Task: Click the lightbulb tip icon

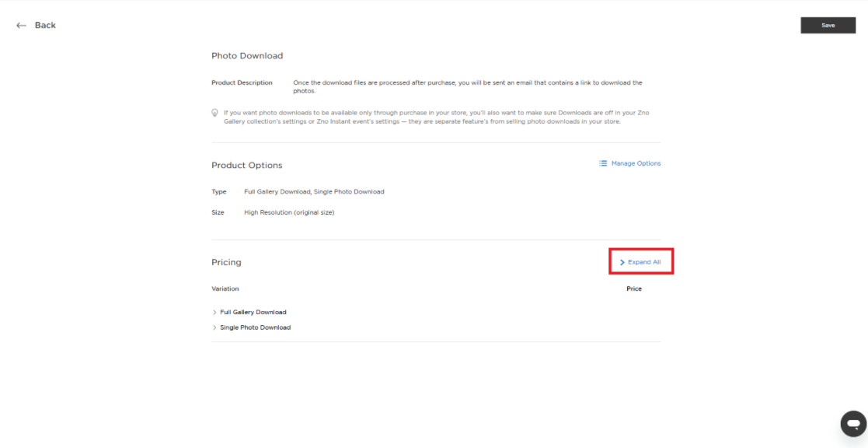Action: pos(215,113)
